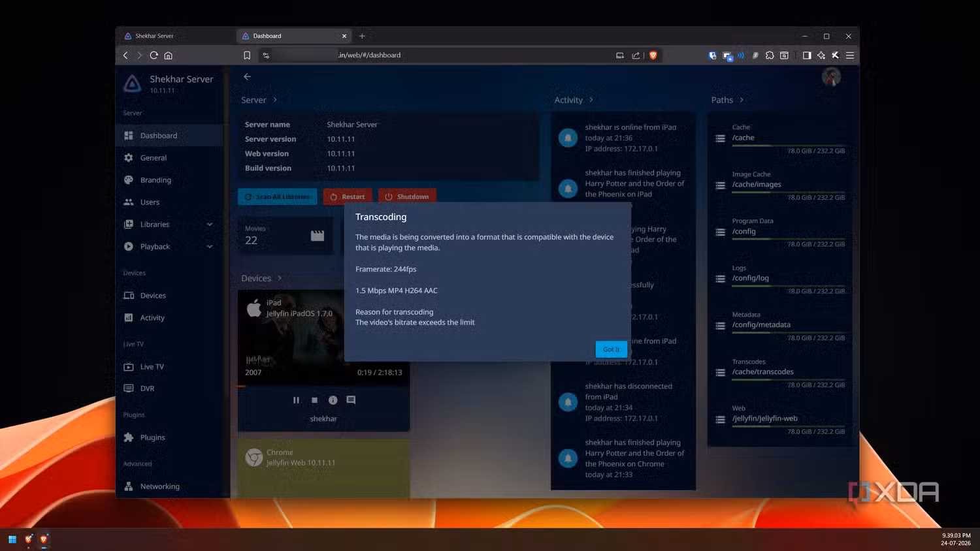Close the Dashboard browser tab
Image resolution: width=980 pixels, height=551 pixels.
pos(344,36)
